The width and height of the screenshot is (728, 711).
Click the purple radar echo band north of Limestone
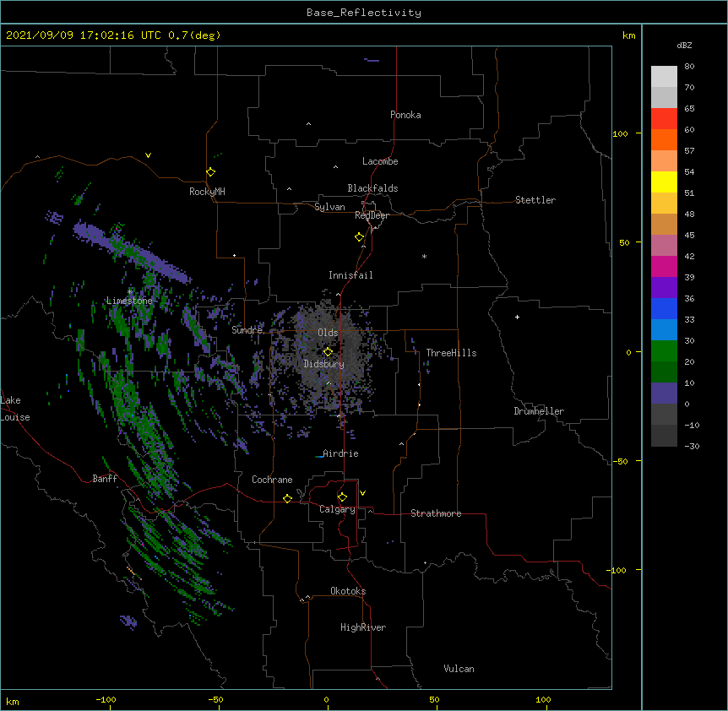click(133, 252)
